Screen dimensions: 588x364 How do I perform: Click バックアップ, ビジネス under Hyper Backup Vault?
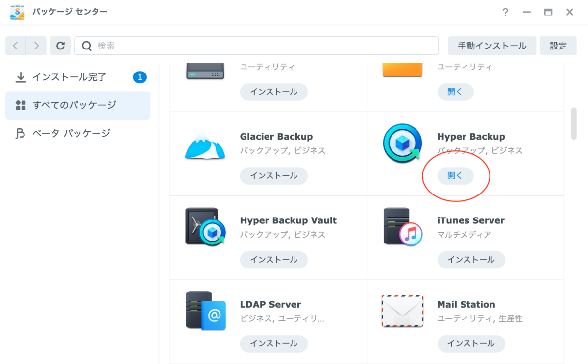(x=283, y=235)
